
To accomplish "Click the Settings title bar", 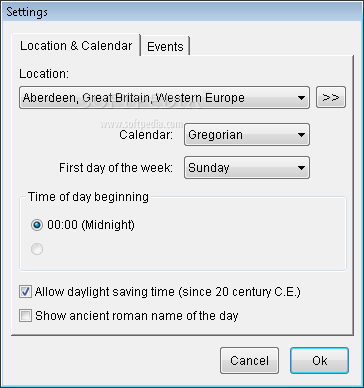I will point(182,12).
